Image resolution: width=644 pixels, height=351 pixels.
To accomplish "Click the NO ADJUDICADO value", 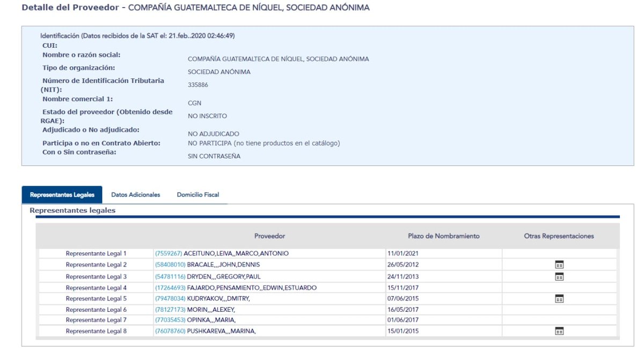I will [x=214, y=134].
